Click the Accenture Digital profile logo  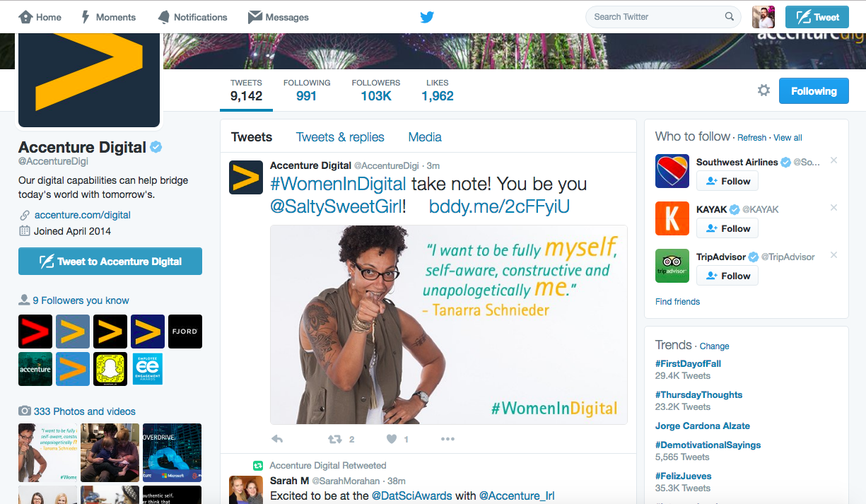(x=89, y=79)
